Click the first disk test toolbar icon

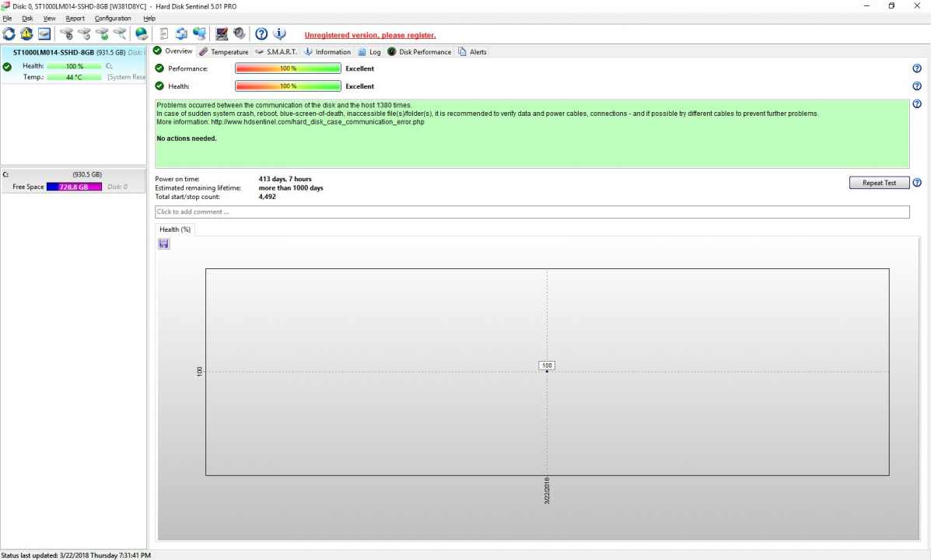click(67, 34)
